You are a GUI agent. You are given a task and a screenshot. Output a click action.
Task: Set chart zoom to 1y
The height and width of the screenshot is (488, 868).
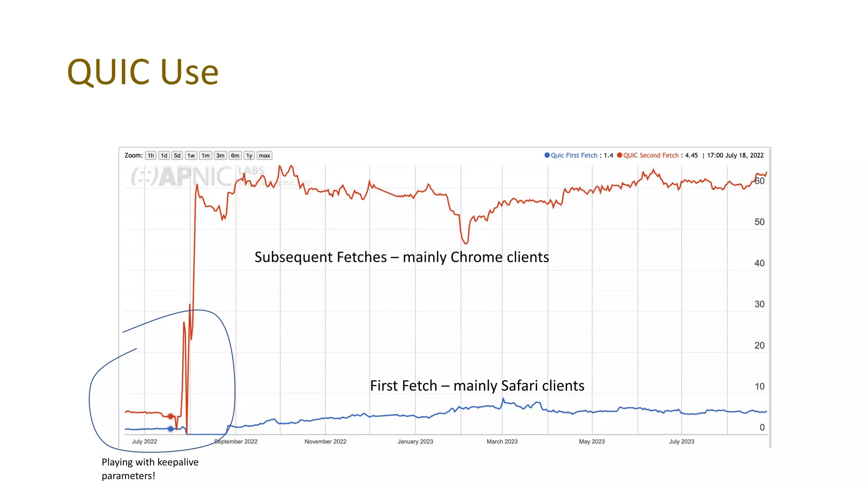(x=249, y=155)
